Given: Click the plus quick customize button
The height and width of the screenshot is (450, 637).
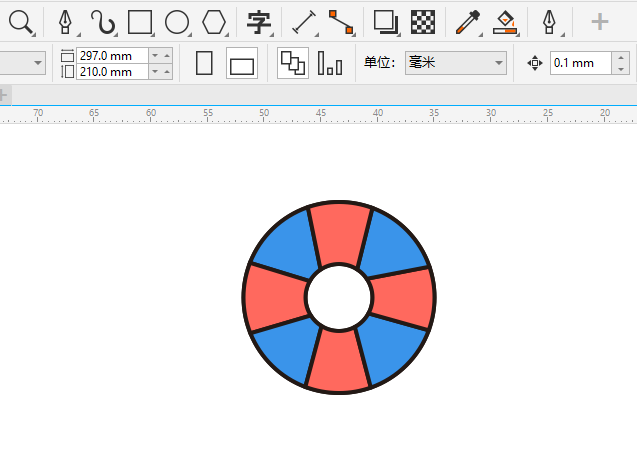Looking at the screenshot, I should tap(600, 22).
